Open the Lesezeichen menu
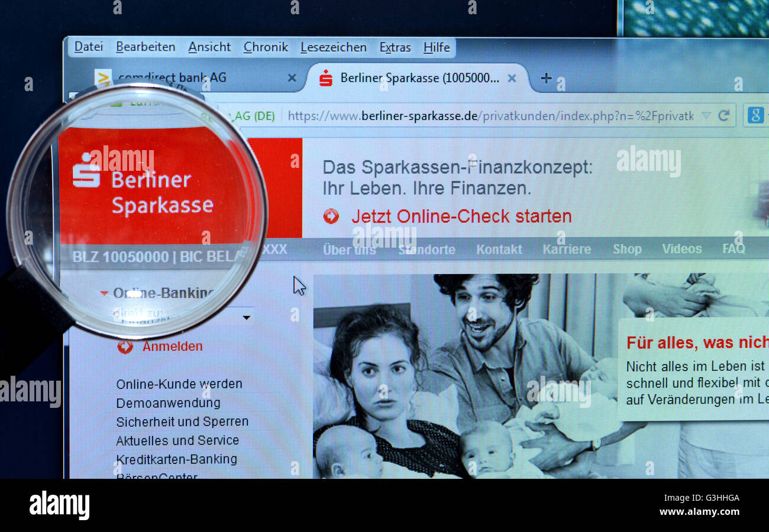This screenshot has width=769, height=532. tap(334, 47)
